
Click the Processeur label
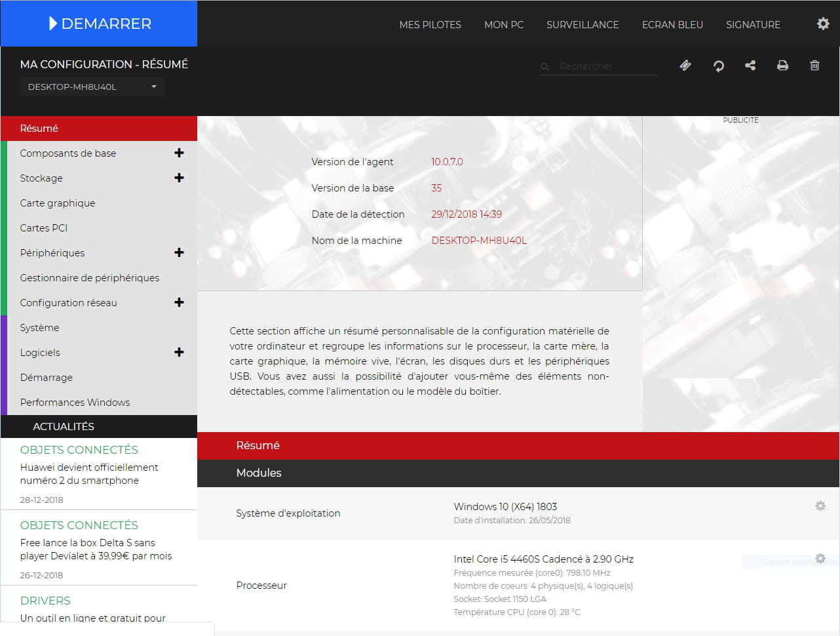pyautogui.click(x=261, y=586)
